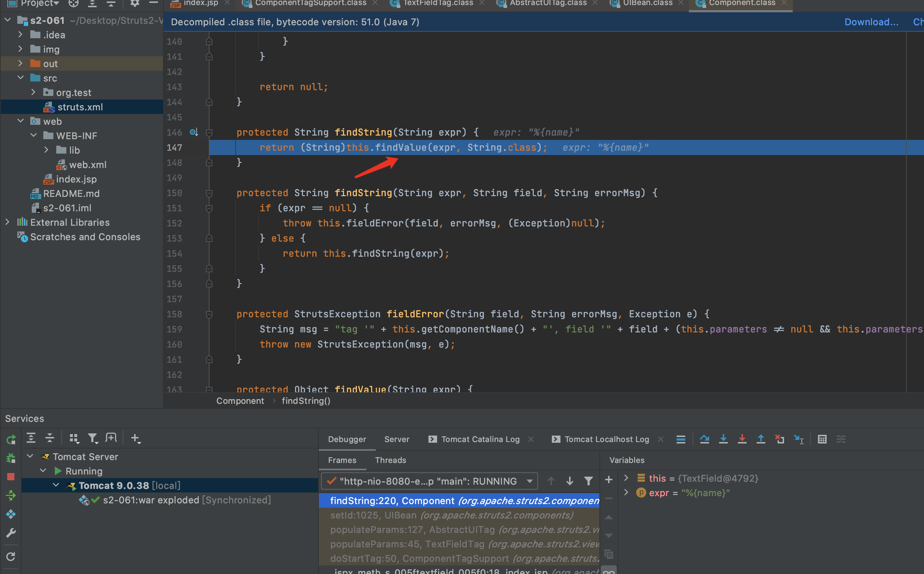Open the Tomcat Localhost Log tab
This screenshot has height=574, width=924.
click(x=600, y=439)
